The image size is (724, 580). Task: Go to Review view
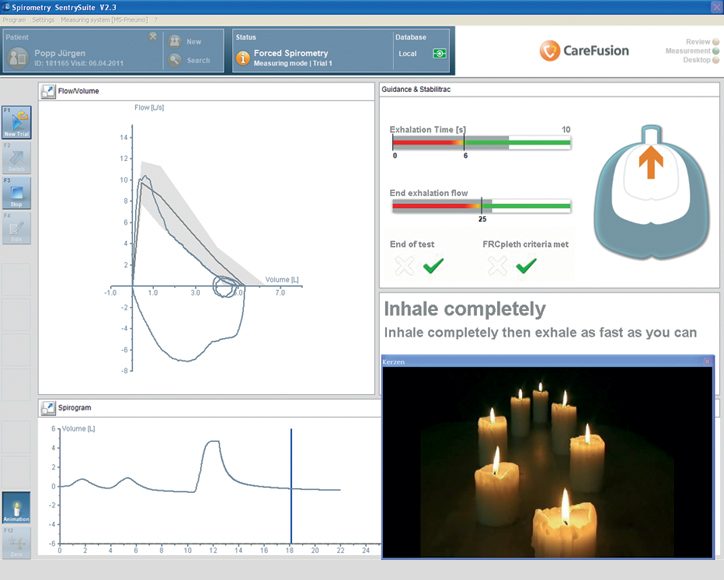[698, 42]
